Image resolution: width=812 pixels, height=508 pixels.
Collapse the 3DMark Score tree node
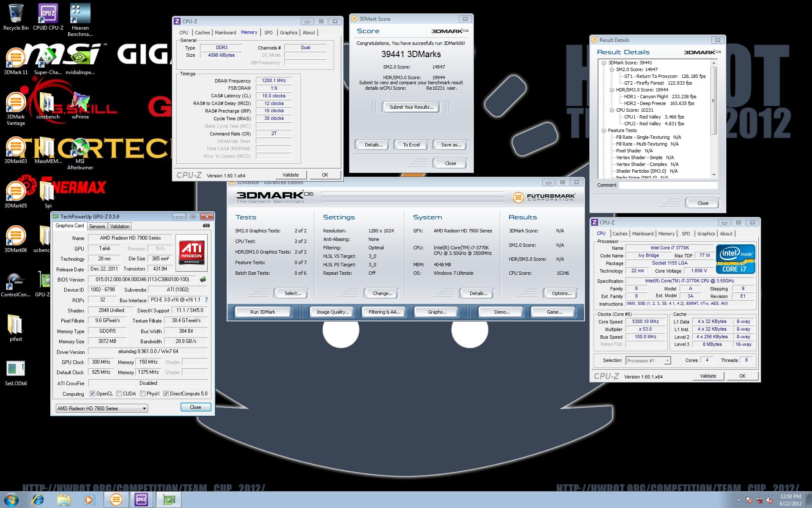click(604, 63)
